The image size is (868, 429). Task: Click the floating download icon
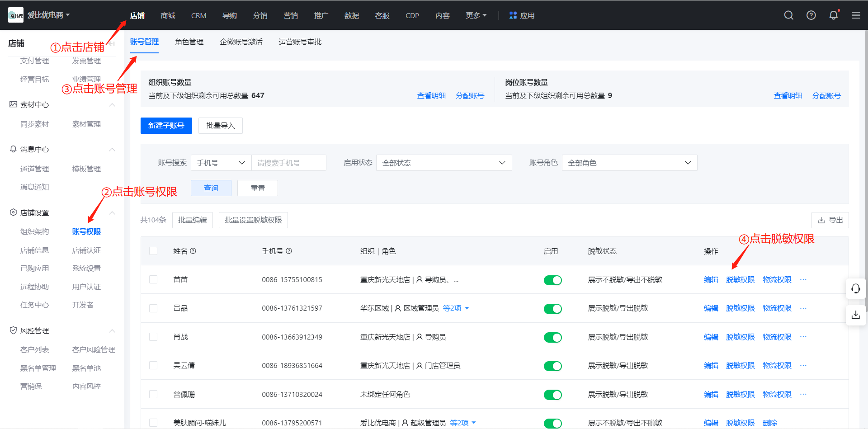856,315
